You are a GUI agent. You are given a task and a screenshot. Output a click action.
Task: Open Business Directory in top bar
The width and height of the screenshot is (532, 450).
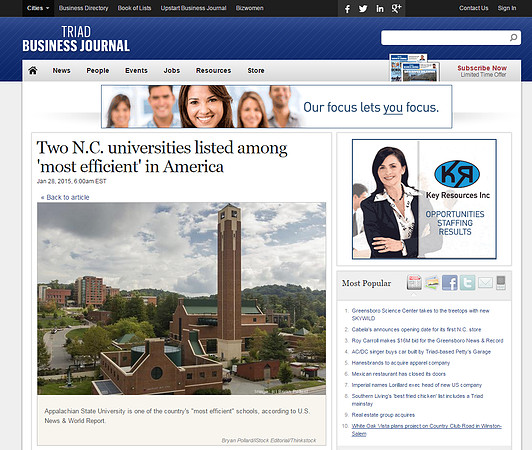pos(83,8)
